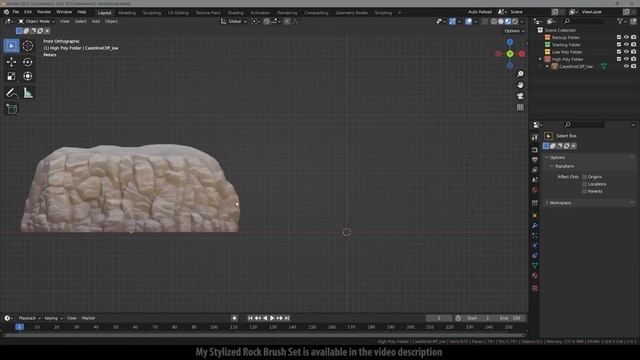
Task: Hide Backup Folder with eye icon
Action: pyautogui.click(x=626, y=37)
